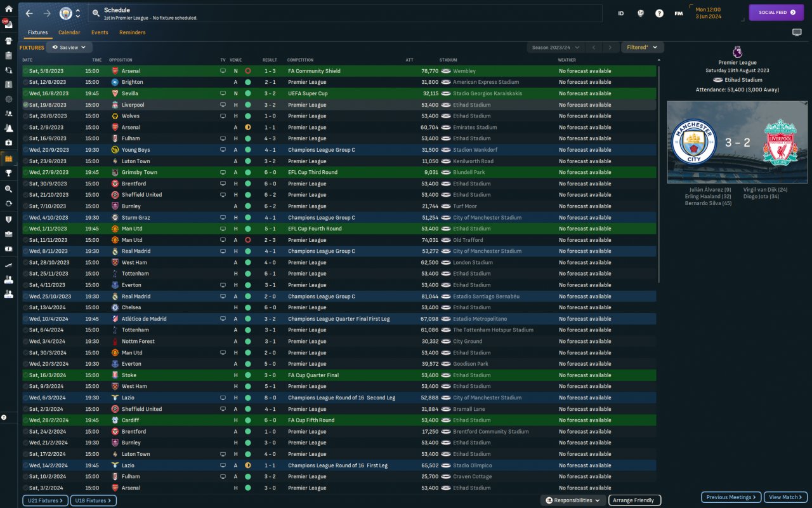Click the Man City 3 – 2 Liverpool scorecard
This screenshot has height=508, width=812.
(737, 142)
